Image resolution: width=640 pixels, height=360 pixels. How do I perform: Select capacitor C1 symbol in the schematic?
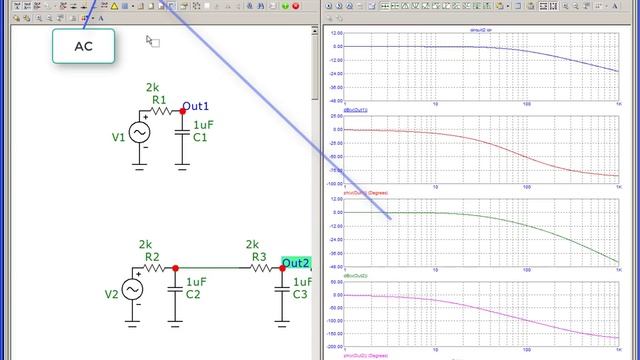[x=182, y=132]
